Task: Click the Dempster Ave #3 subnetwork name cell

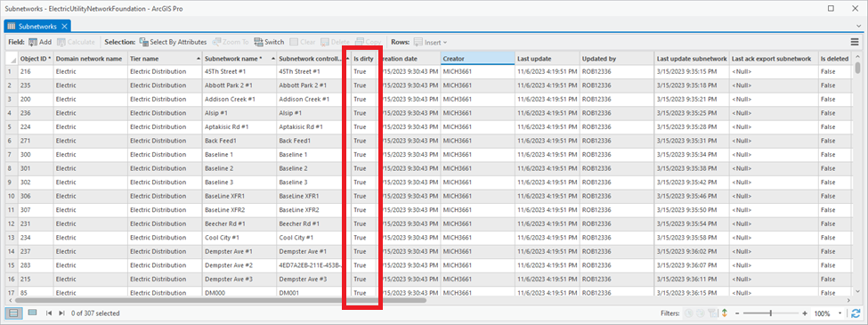Action: [x=239, y=279]
